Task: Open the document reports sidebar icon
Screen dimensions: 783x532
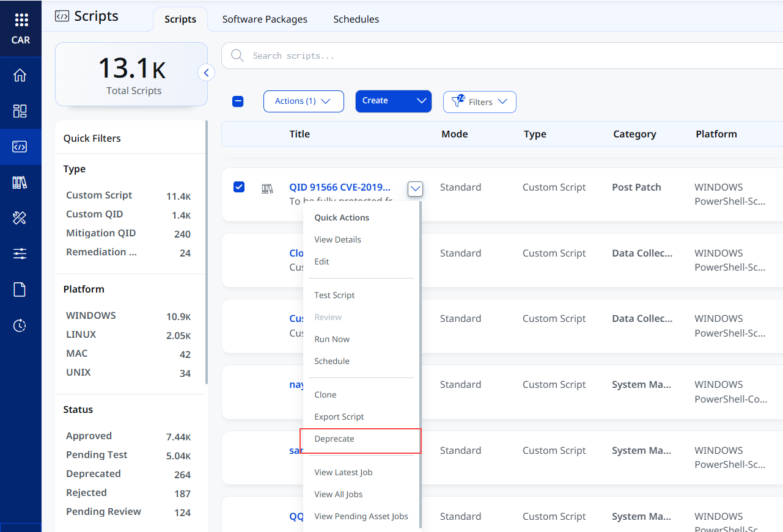Action: point(20,289)
